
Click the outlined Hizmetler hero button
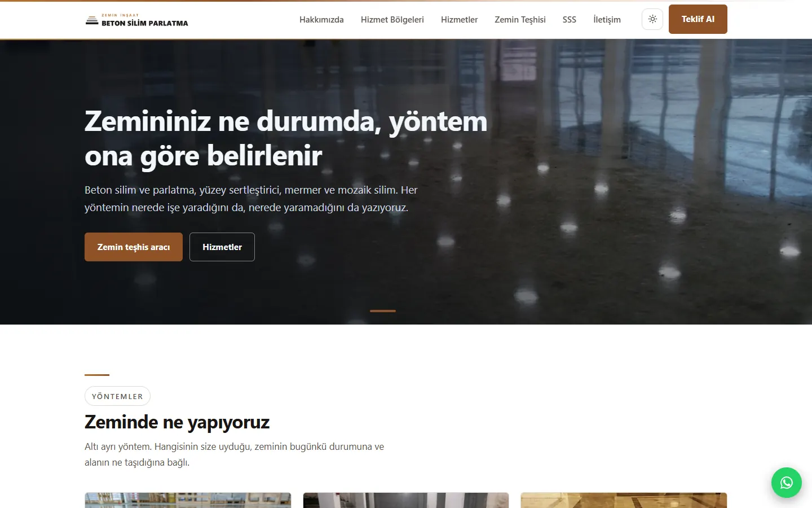tap(222, 247)
